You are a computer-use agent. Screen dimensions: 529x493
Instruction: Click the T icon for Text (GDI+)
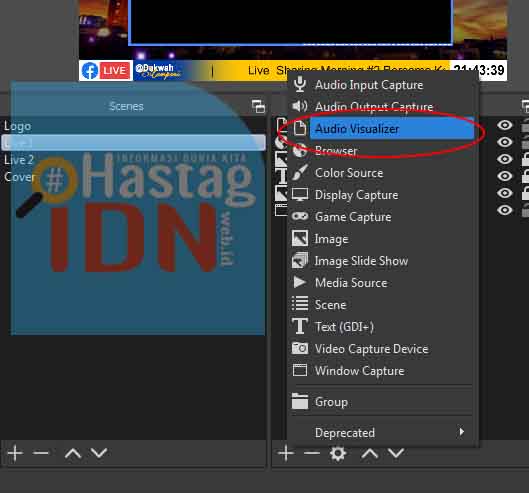tap(300, 326)
